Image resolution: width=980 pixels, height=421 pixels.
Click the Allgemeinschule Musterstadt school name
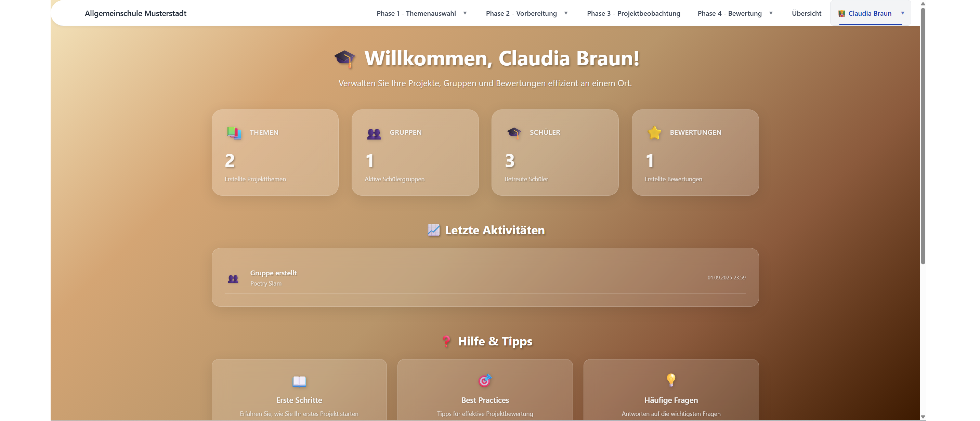pyautogui.click(x=136, y=13)
